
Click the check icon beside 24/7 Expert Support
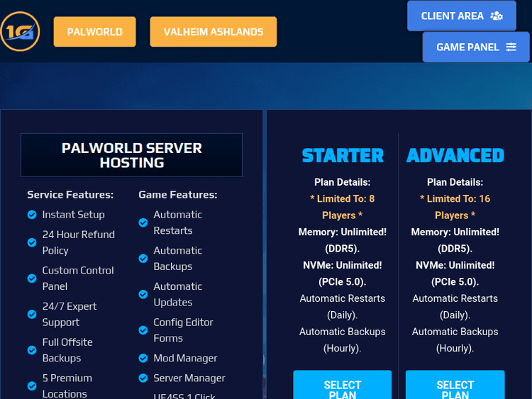click(32, 314)
